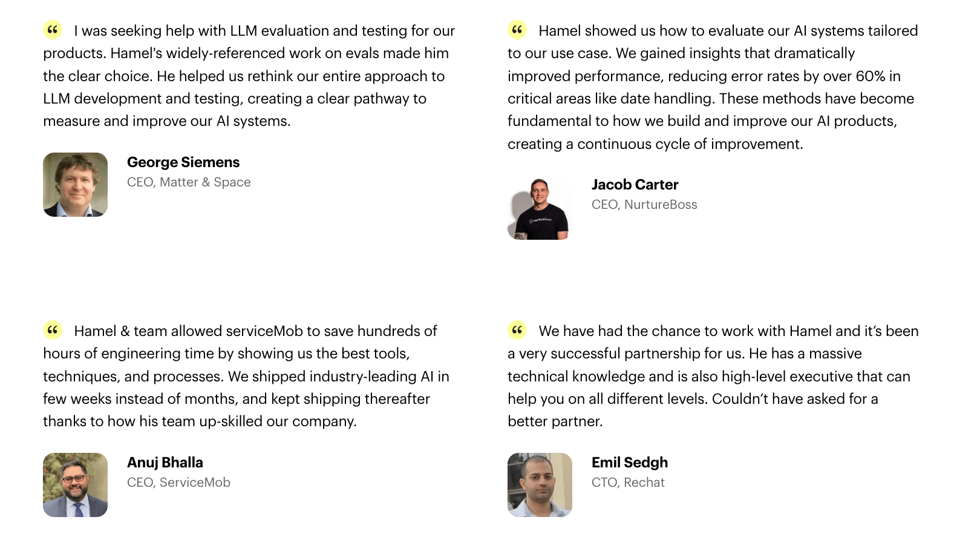
Task: Click the CTO, Rechat subtitle
Action: tap(628, 483)
